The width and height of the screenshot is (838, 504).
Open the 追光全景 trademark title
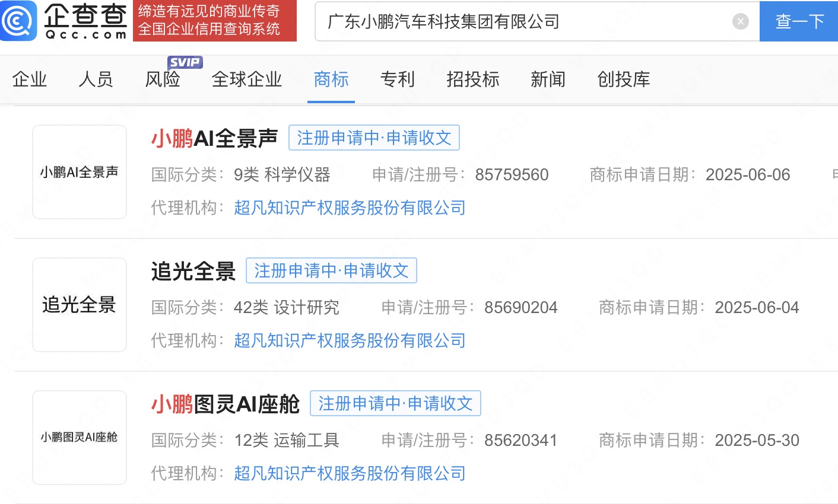193,271
